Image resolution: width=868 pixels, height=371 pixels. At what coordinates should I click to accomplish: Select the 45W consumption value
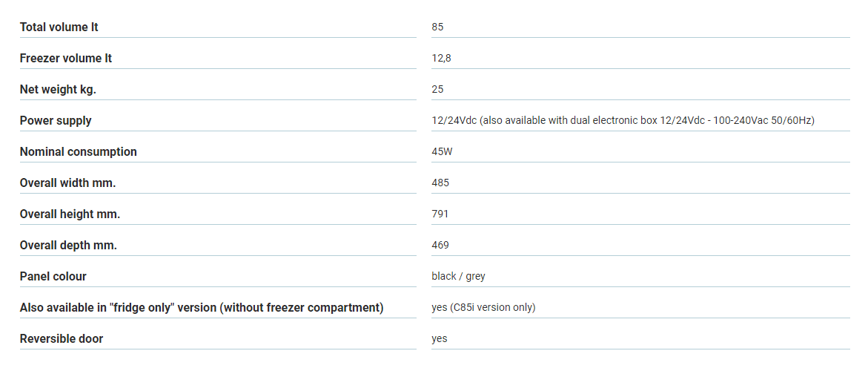[x=443, y=152]
